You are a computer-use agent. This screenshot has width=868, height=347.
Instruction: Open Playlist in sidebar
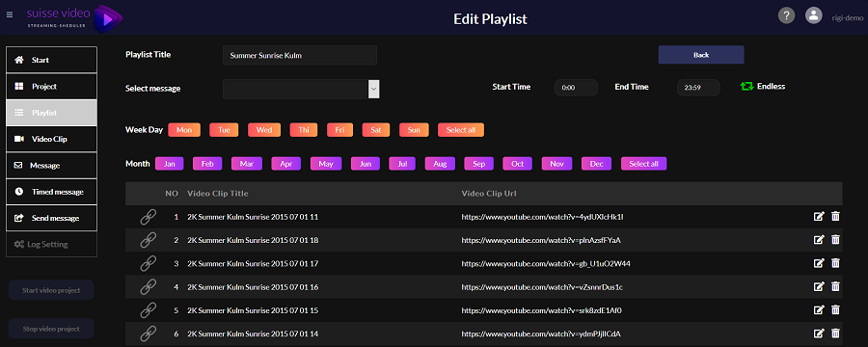point(51,113)
